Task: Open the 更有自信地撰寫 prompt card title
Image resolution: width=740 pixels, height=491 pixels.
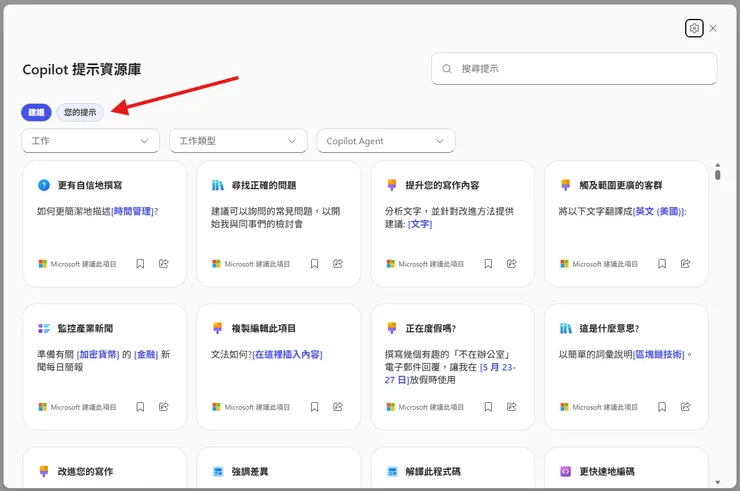Action: [90, 185]
